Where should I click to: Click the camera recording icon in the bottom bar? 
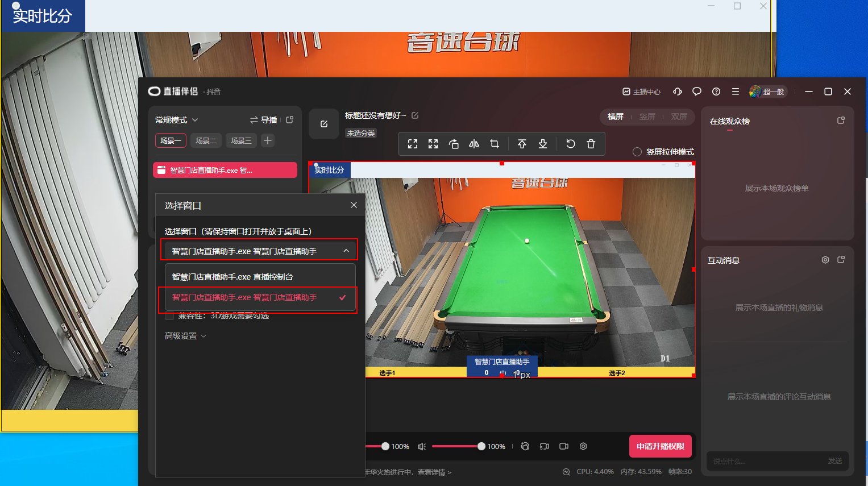[564, 447]
